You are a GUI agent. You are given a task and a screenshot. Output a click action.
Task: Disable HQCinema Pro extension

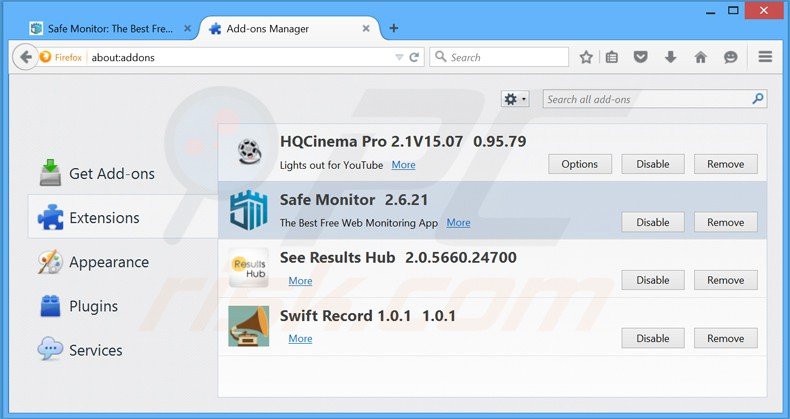coord(652,164)
